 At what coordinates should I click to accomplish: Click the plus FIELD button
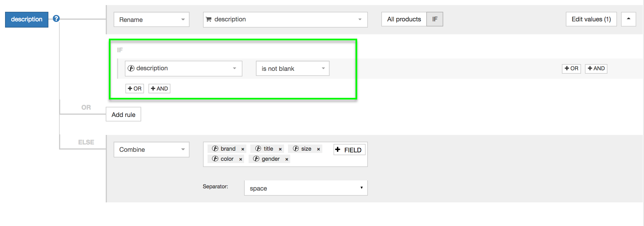click(349, 150)
